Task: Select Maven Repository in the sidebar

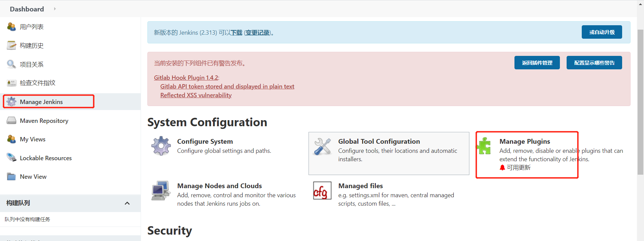Action: point(44,120)
